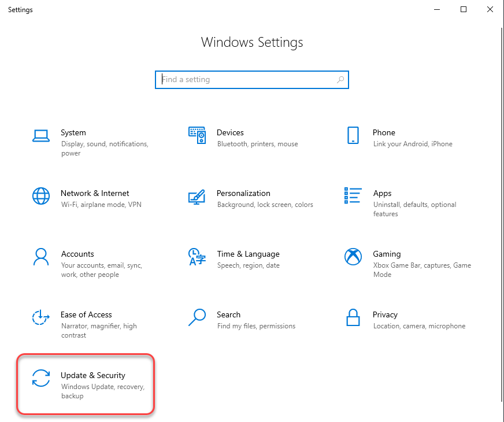
Task: Maximize the Settings window
Action: [464, 9]
